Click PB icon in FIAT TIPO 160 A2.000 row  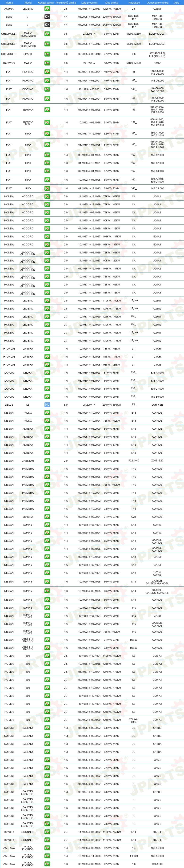coord(47,163)
